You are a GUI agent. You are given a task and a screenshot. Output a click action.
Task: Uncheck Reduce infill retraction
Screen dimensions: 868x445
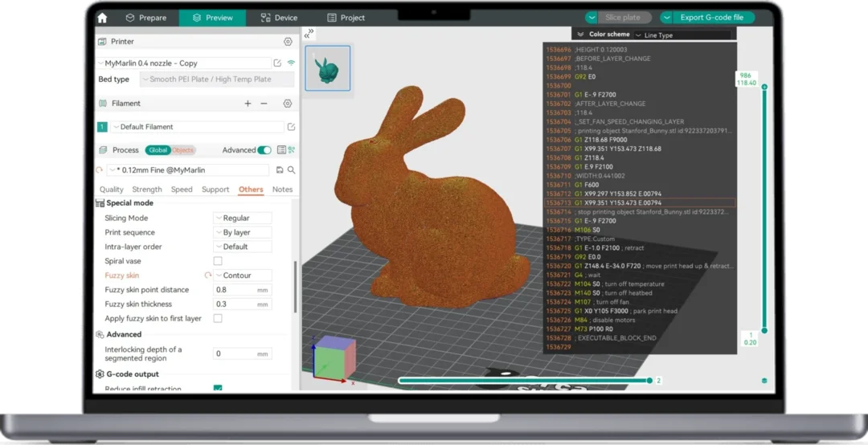tap(218, 389)
